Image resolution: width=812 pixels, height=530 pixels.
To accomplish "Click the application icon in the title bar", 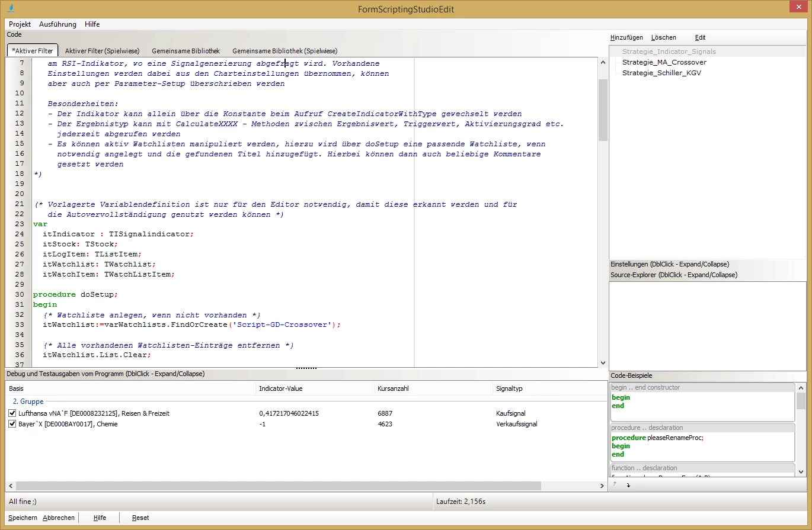I will coord(12,9).
